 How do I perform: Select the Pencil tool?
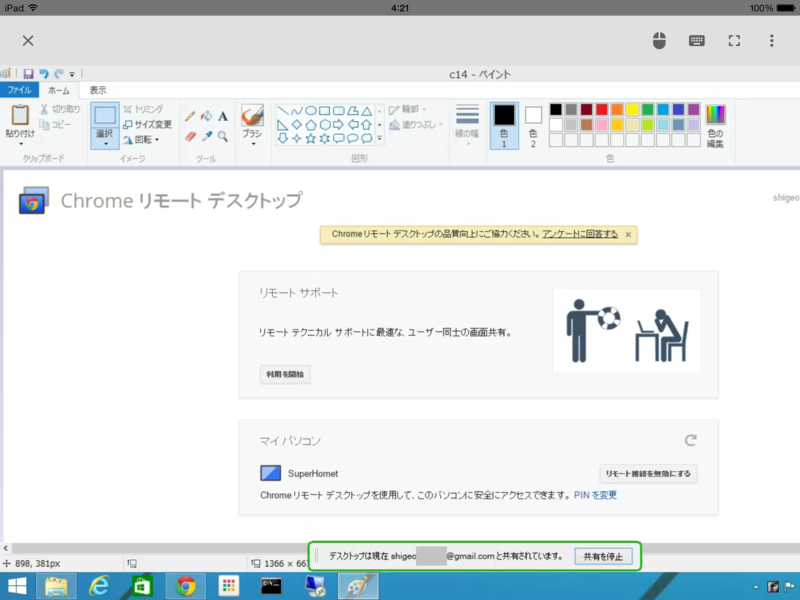[x=189, y=117]
